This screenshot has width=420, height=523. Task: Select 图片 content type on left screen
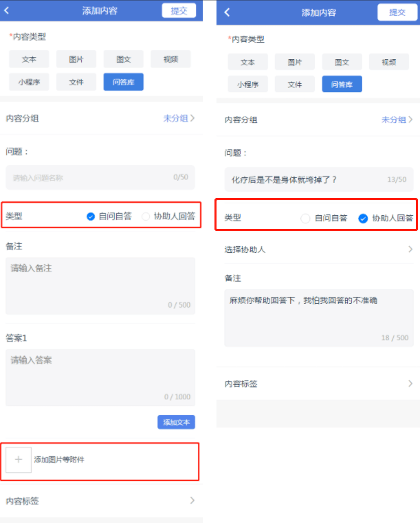pyautogui.click(x=76, y=59)
